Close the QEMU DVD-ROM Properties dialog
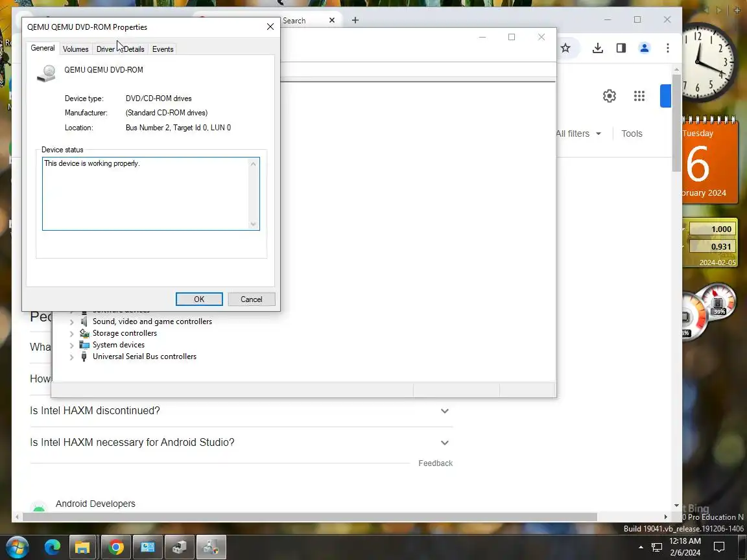Viewport: 747px width, 560px height. pos(270,27)
